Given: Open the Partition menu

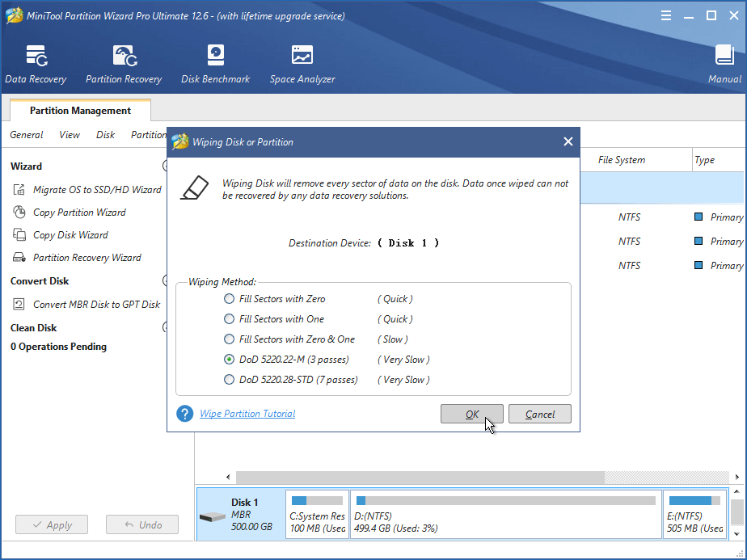Looking at the screenshot, I should tap(149, 135).
